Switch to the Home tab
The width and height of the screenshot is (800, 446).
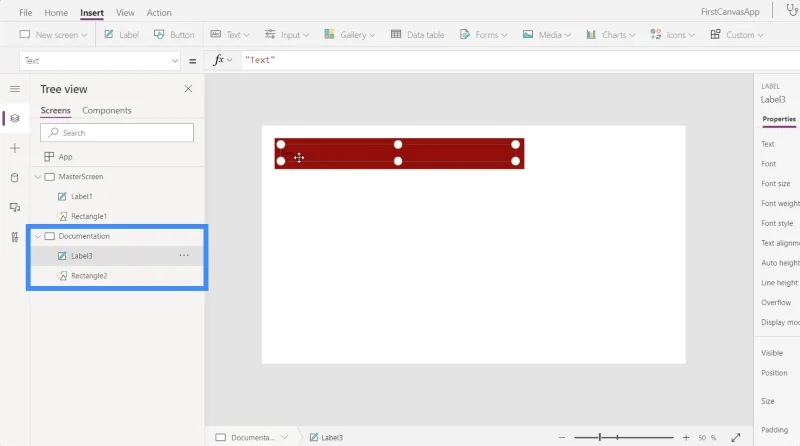[x=56, y=13]
